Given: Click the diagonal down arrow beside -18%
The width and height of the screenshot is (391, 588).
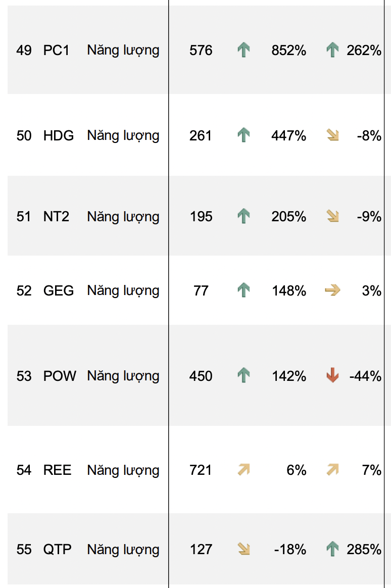Looking at the screenshot, I should tap(244, 549).
